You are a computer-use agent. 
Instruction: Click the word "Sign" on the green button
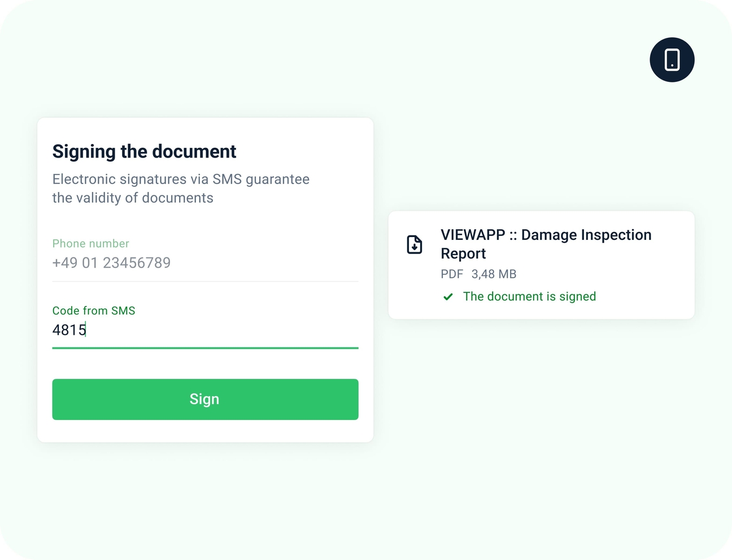click(x=204, y=400)
